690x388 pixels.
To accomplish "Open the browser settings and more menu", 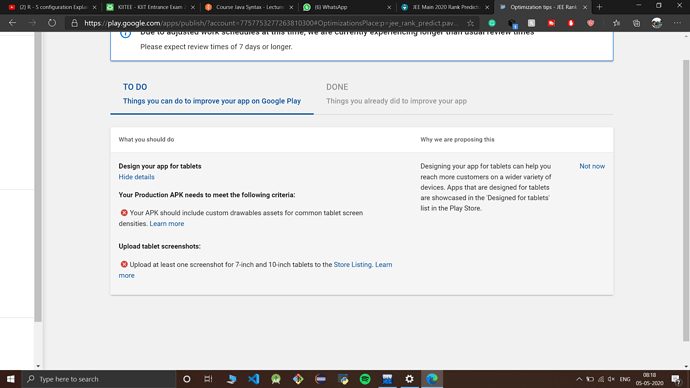I will click(677, 23).
